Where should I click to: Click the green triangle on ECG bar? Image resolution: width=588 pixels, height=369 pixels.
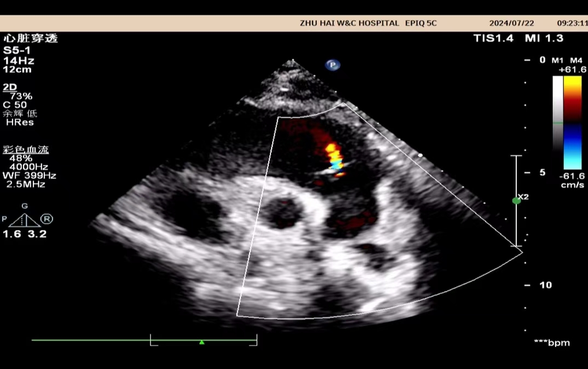(201, 342)
